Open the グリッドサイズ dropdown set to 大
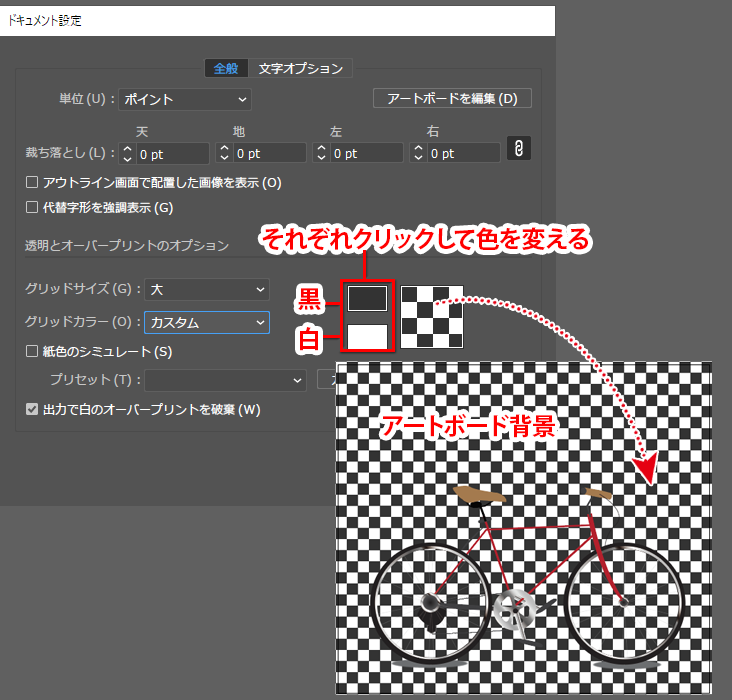 [x=207, y=290]
